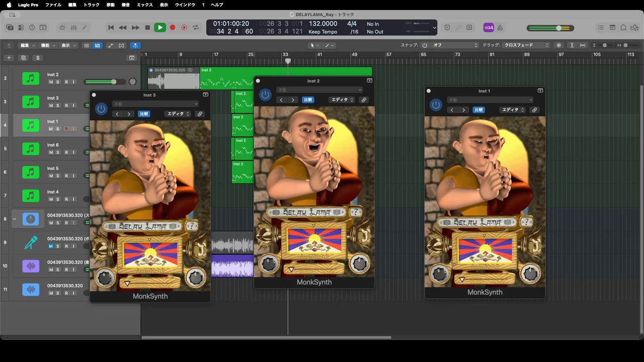Open the トラック menu

pos(91,5)
